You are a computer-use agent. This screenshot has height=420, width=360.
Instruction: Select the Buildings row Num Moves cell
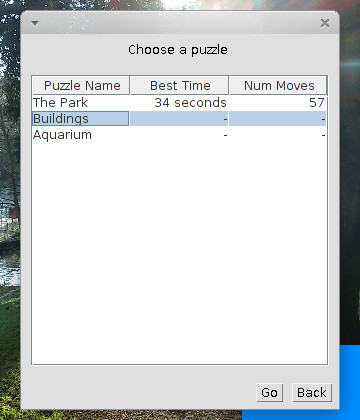278,119
